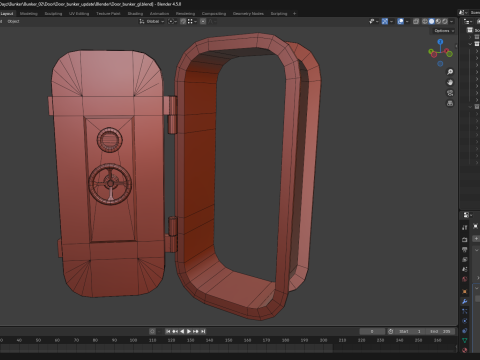
Task: Open the outliner display mode dropdown
Action: click(x=468, y=21)
